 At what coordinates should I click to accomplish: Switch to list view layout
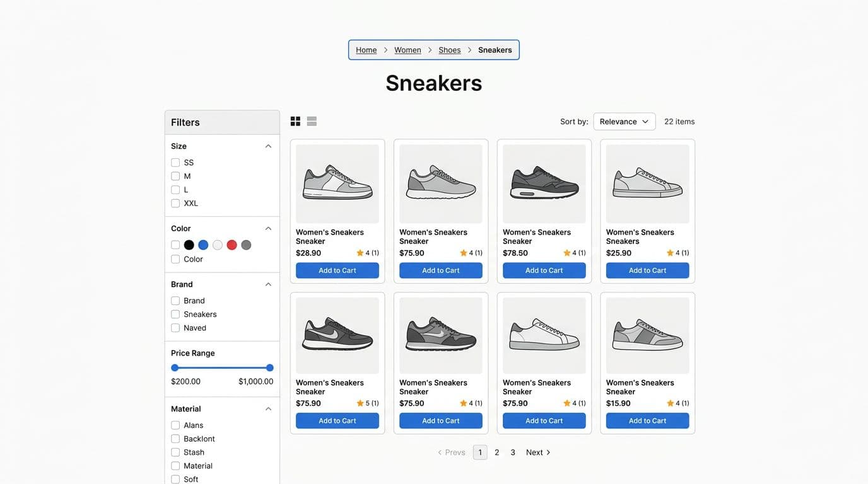(x=312, y=122)
